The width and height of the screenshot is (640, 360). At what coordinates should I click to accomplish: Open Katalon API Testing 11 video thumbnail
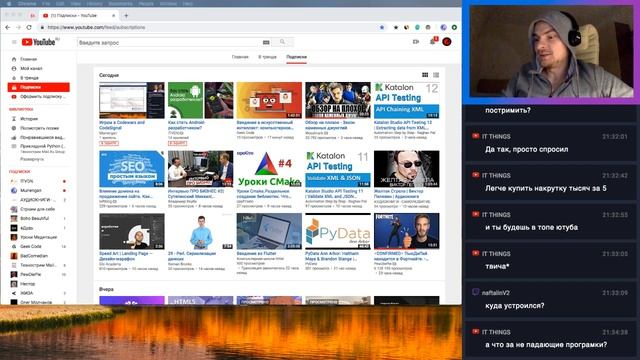[x=338, y=169]
